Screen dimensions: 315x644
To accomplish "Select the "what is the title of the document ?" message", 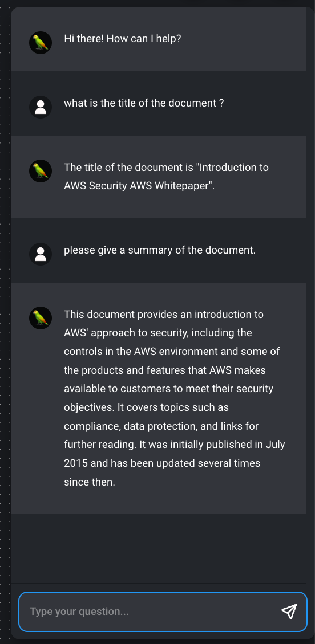I will (x=144, y=103).
